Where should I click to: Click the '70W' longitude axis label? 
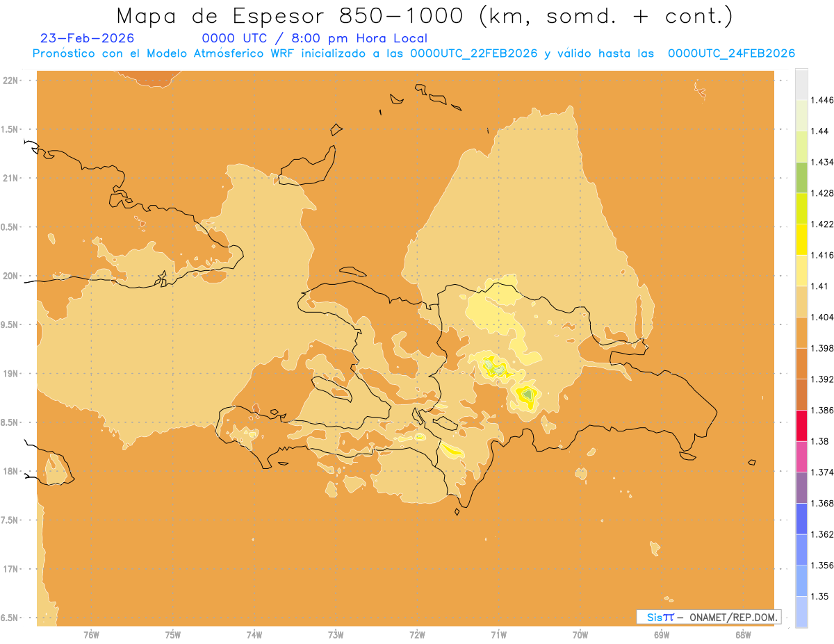point(580,634)
